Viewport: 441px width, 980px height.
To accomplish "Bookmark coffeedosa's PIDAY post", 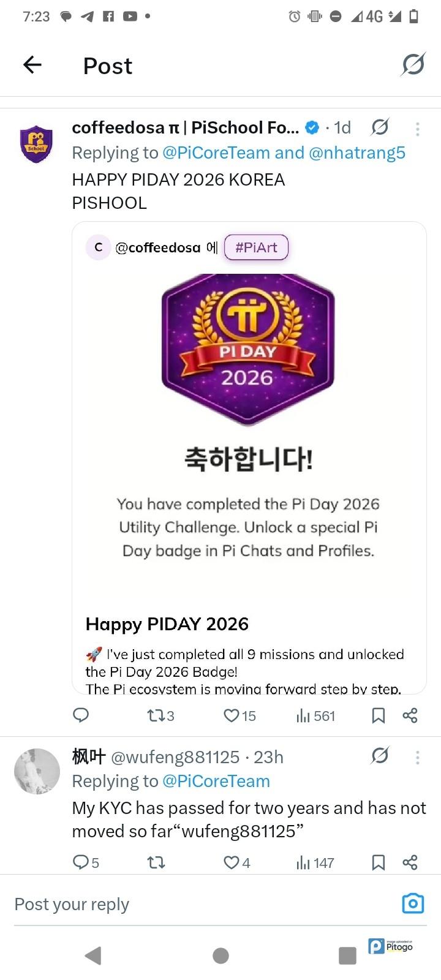I will pyautogui.click(x=379, y=715).
